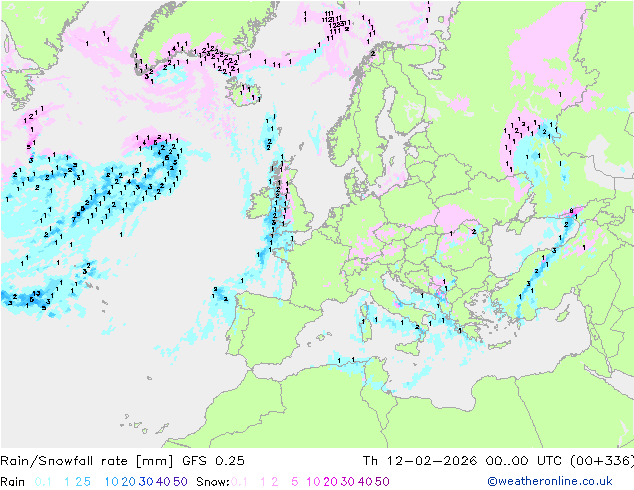Click the 'Snow:' legend label

pos(213,482)
